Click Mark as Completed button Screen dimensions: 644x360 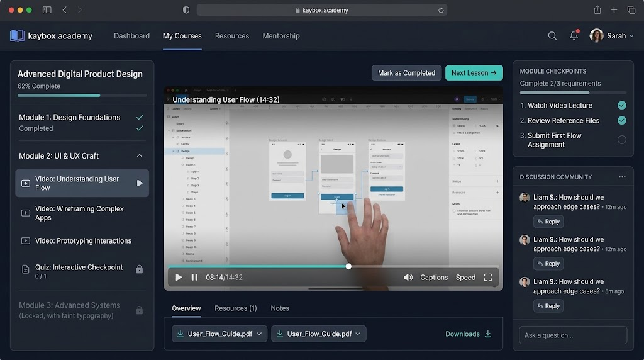point(407,73)
